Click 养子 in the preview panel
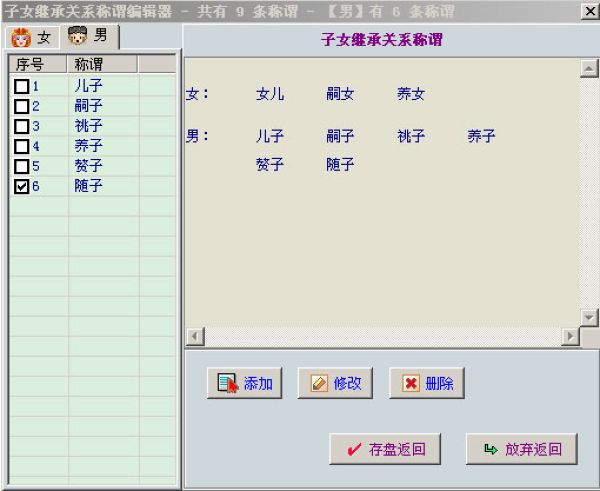 481,136
